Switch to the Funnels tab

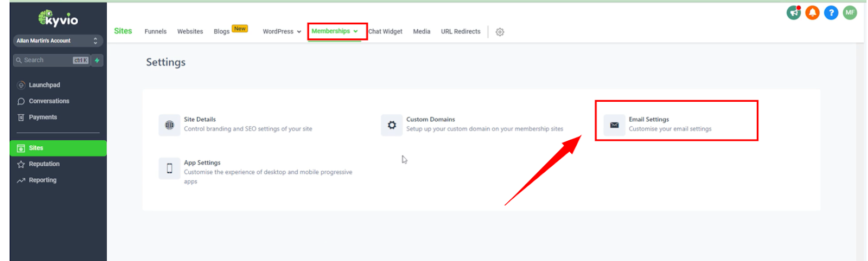[x=155, y=32]
